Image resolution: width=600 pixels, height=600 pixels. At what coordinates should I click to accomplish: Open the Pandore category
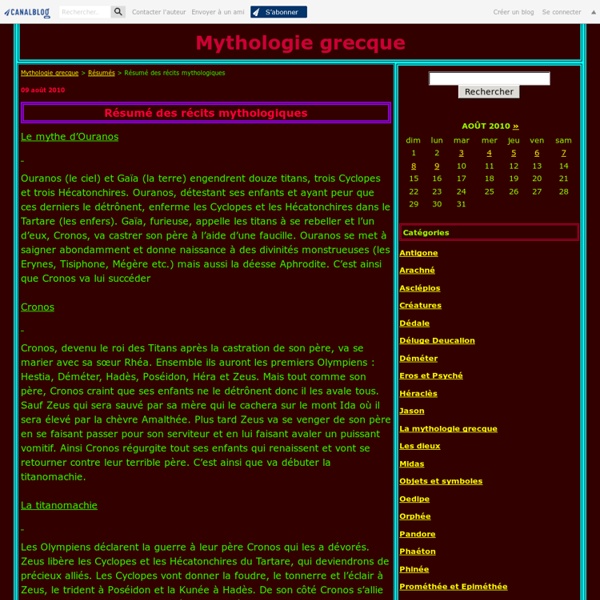[417, 534]
